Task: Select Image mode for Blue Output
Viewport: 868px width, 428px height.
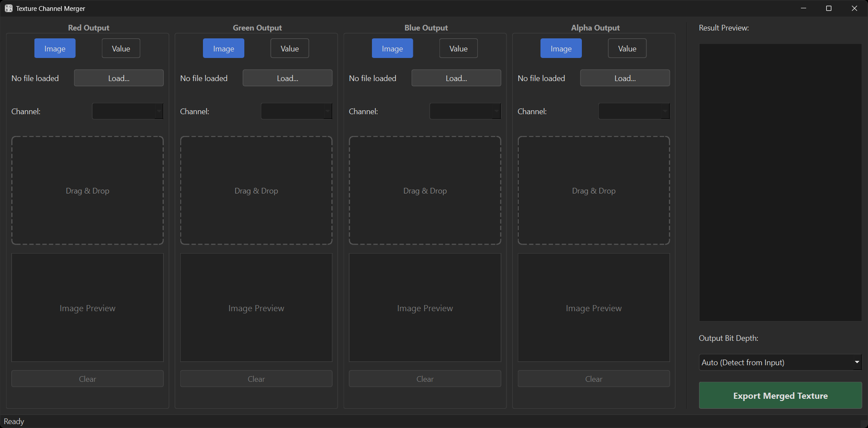Action: [x=392, y=48]
